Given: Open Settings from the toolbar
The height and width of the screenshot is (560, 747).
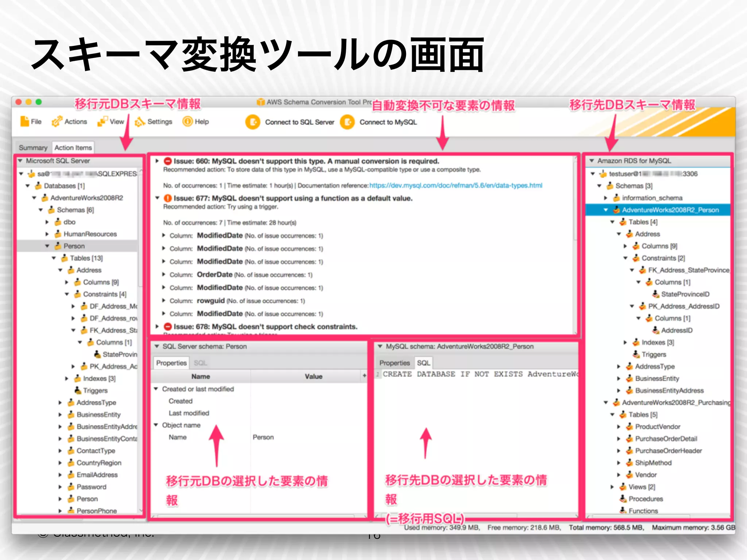Looking at the screenshot, I should 154,121.
